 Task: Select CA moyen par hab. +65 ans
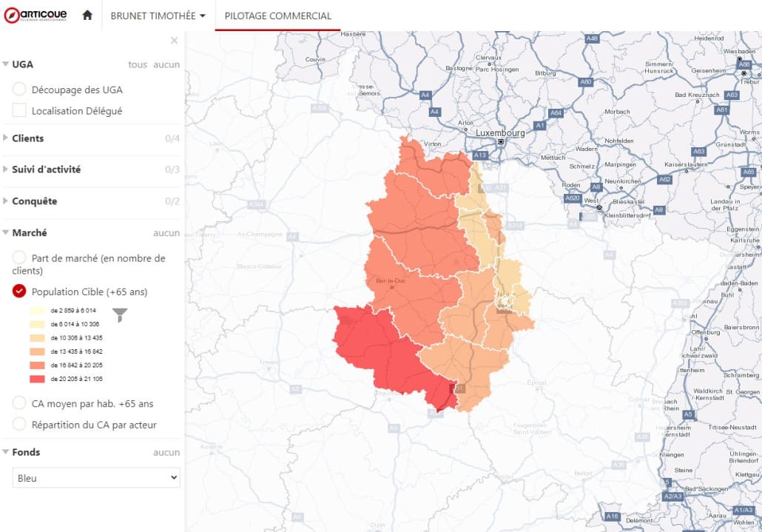19,403
